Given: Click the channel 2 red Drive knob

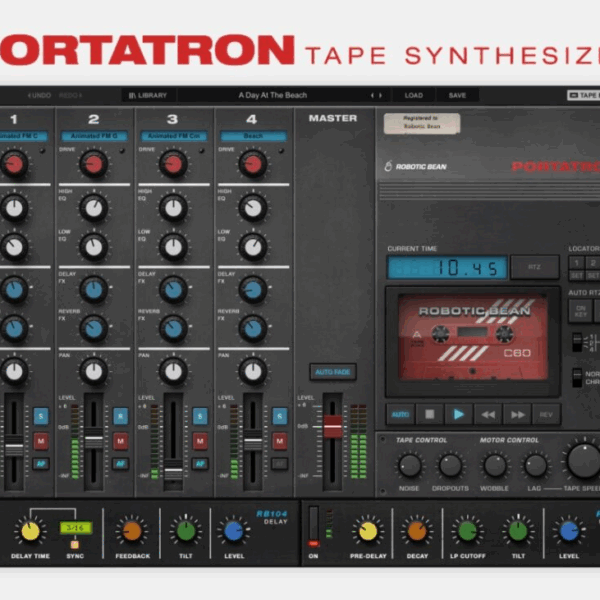Looking at the screenshot, I should [x=94, y=164].
